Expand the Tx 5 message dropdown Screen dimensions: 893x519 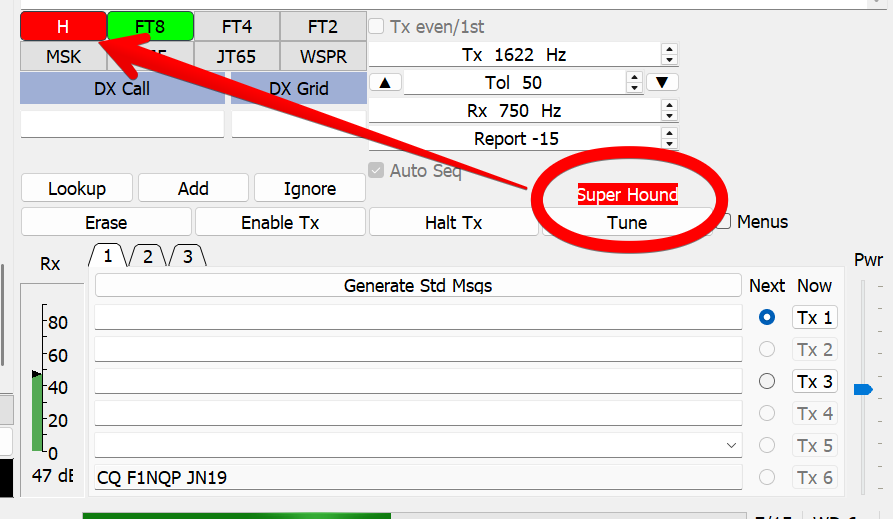(x=731, y=445)
